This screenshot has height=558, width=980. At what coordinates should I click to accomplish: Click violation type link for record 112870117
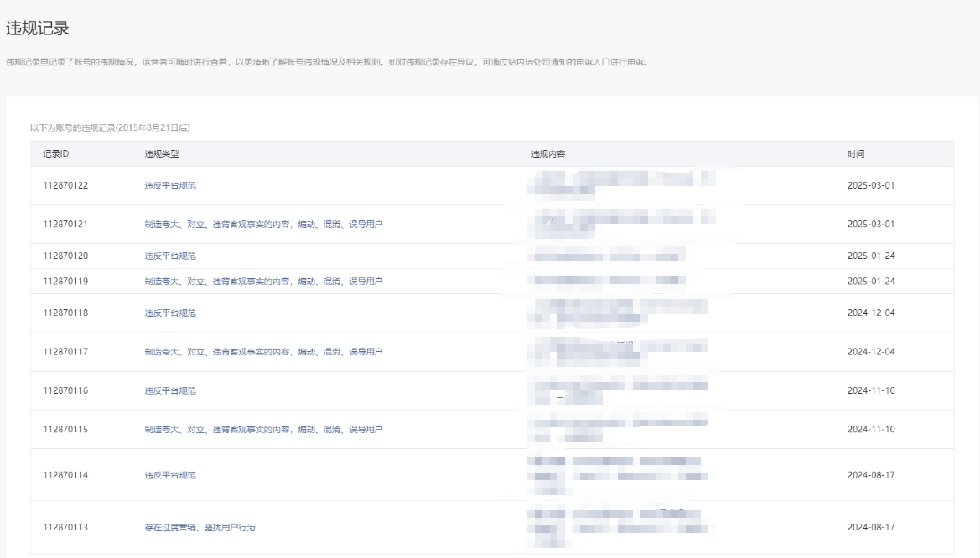click(263, 352)
